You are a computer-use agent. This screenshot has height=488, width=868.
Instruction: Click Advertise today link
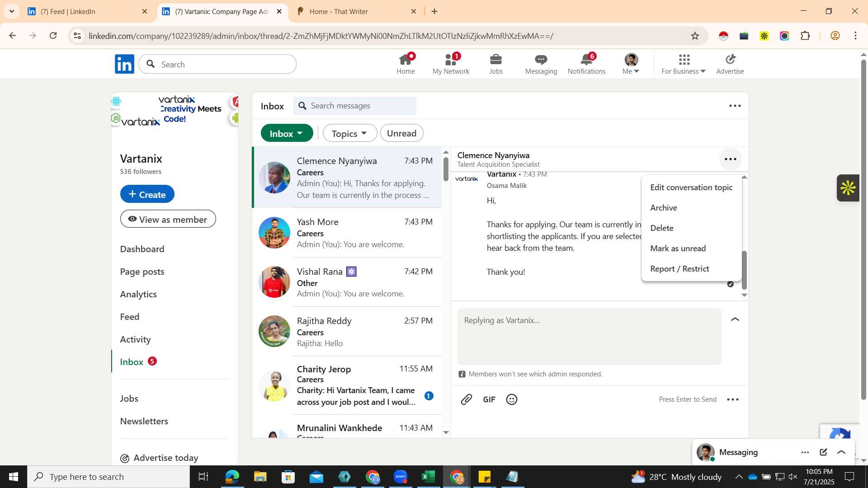point(159,458)
